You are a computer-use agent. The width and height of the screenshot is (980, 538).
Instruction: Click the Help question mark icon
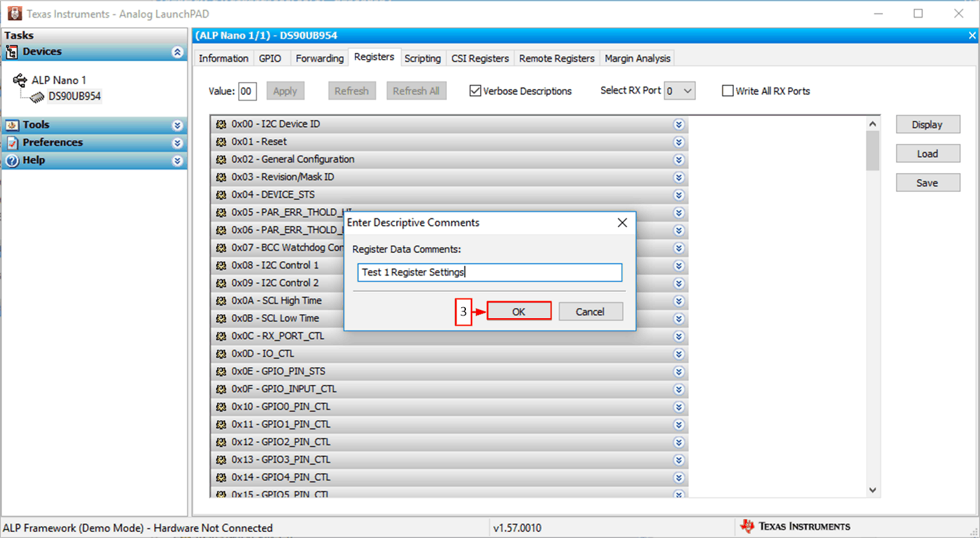(12, 160)
